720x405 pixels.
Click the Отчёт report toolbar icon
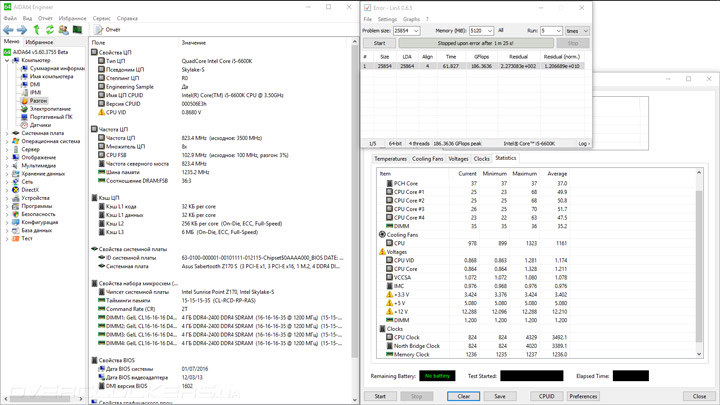pyautogui.click(x=99, y=30)
